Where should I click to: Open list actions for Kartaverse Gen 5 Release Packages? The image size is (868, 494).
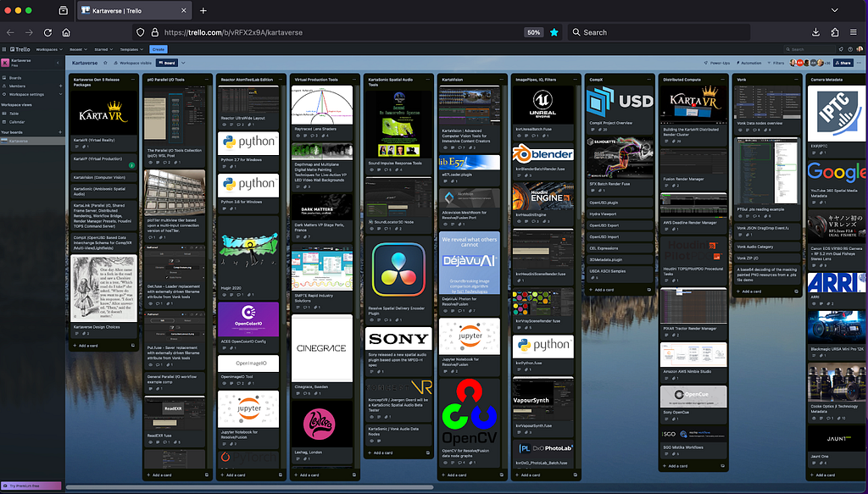pos(133,80)
